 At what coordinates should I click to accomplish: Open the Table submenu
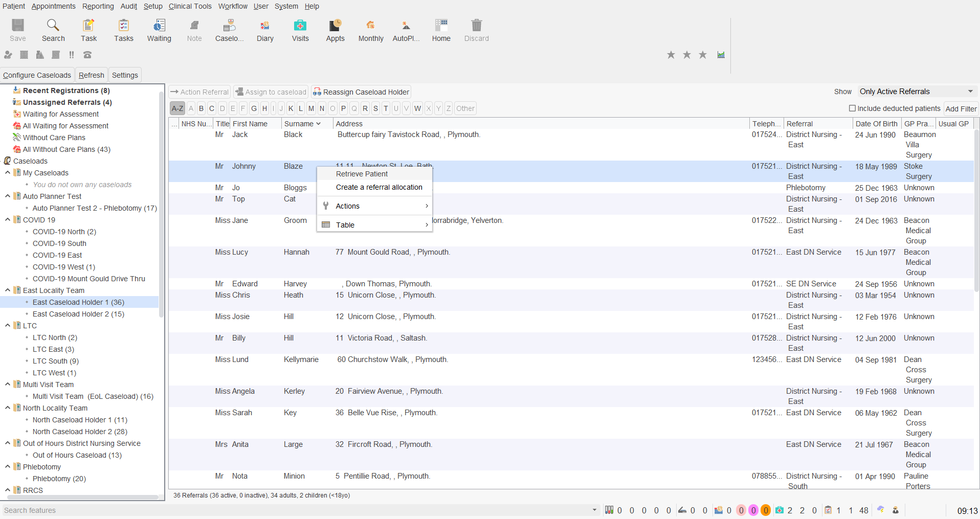(374, 225)
